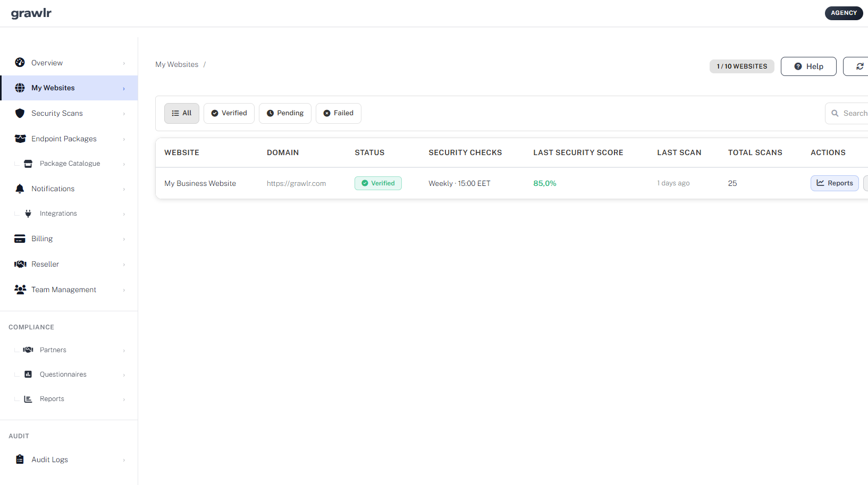The height and width of the screenshot is (485, 868).
Task: Click the Help question mark icon
Action: point(798,66)
